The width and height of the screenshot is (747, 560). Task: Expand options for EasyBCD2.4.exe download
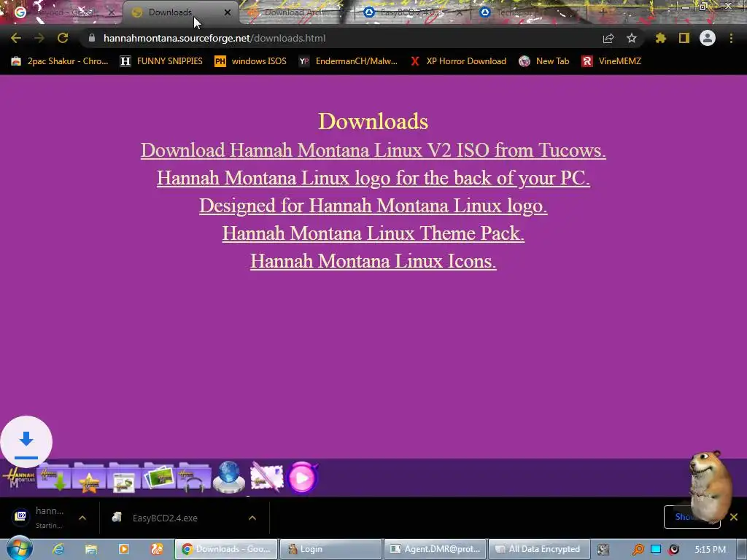[252, 518]
